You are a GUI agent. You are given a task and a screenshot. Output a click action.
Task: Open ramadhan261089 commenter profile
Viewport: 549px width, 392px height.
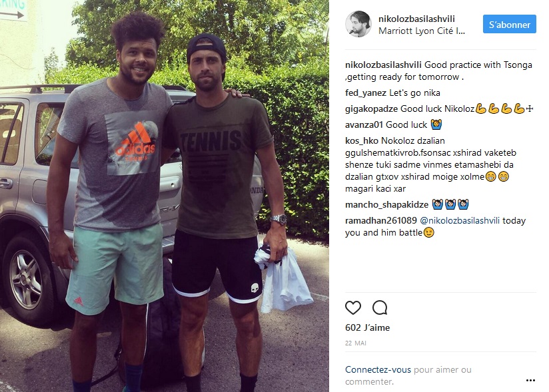(381, 221)
